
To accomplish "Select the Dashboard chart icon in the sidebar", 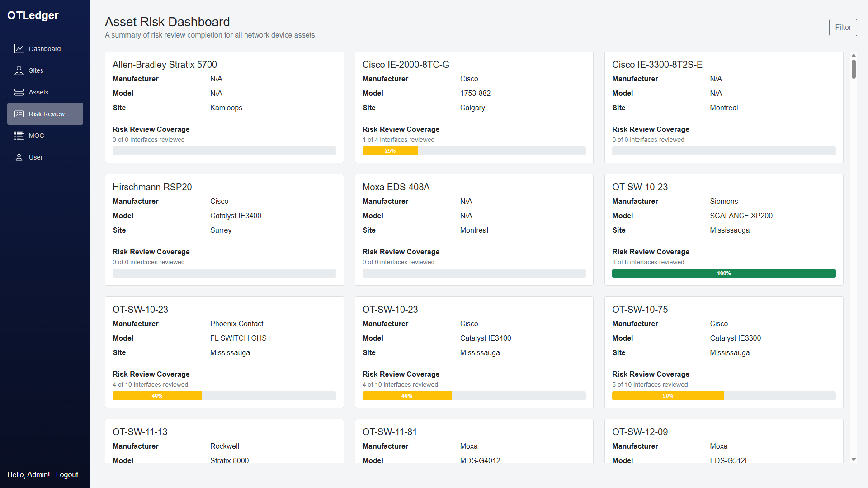I will coord(19,49).
